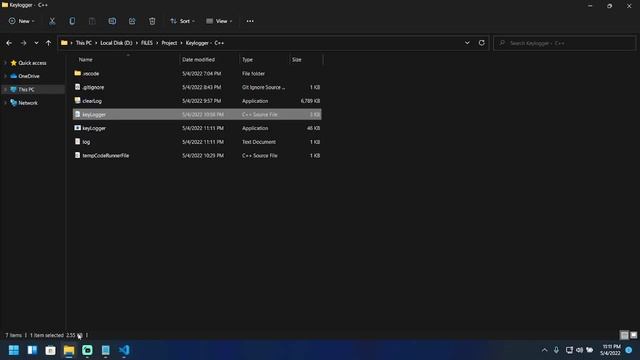Switch to details view in status bar
Screen dimensions: 640x360
[624, 335]
